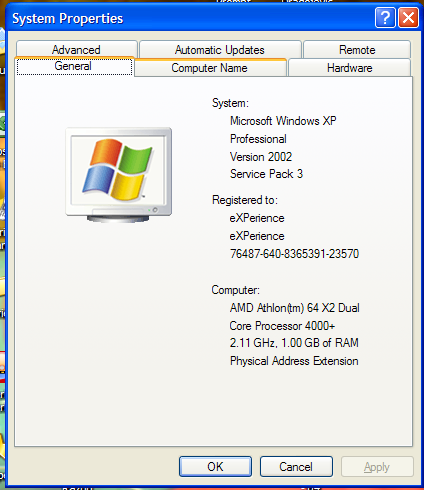The height and width of the screenshot is (490, 424).
Task: Select the General tab
Action: 74,66
